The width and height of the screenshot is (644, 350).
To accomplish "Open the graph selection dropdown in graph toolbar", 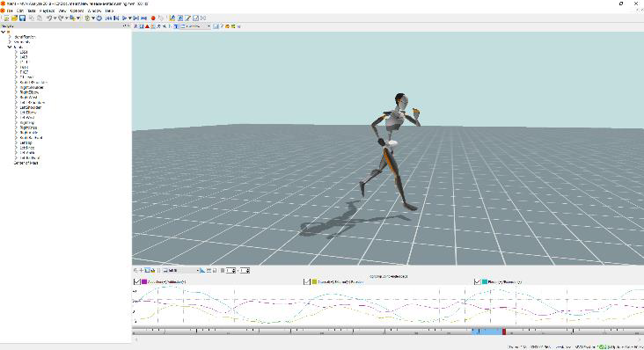I will (180, 270).
